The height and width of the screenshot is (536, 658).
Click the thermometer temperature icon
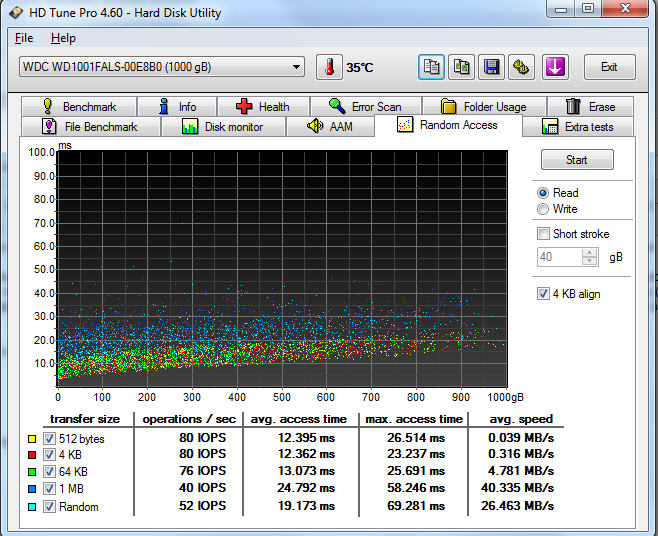coord(329,67)
